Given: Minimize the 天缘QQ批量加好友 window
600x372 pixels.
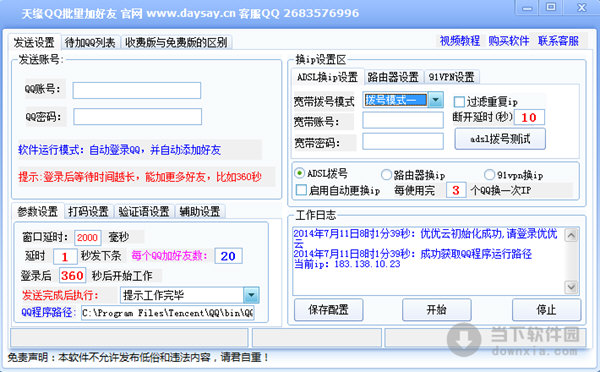Looking at the screenshot, I should coord(527,8).
